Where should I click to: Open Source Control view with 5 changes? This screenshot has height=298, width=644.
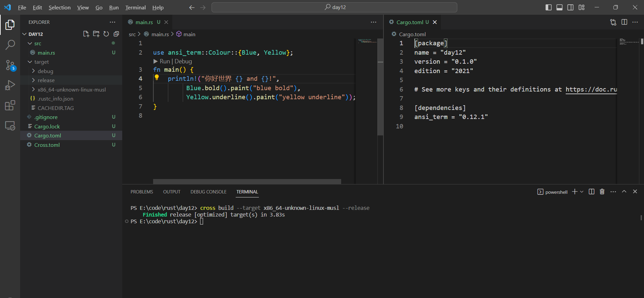tap(10, 65)
